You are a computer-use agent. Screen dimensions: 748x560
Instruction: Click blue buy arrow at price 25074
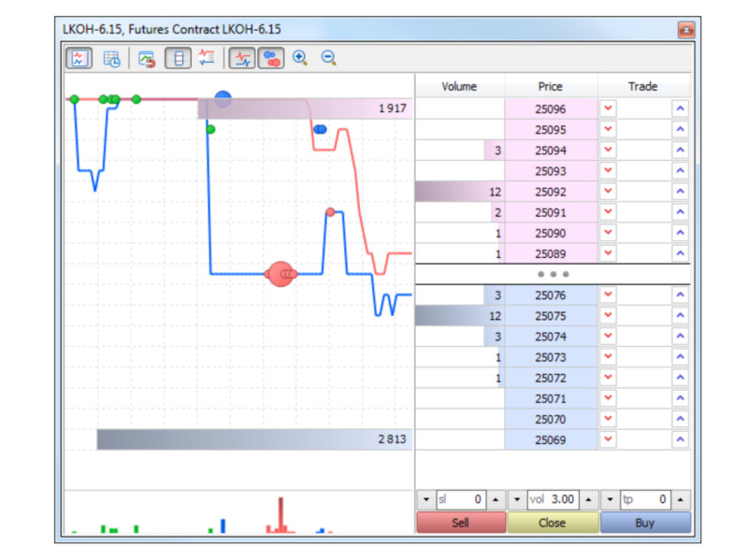click(x=681, y=337)
